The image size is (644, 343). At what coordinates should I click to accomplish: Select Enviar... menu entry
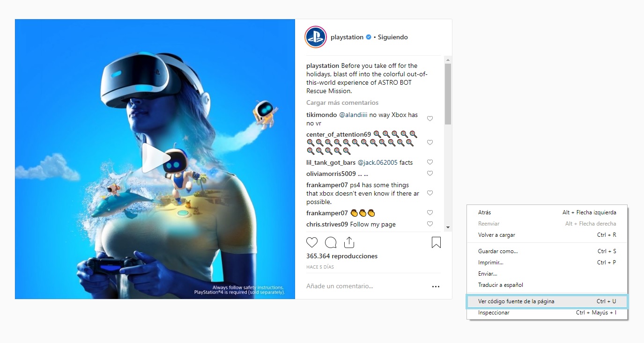tap(547, 274)
